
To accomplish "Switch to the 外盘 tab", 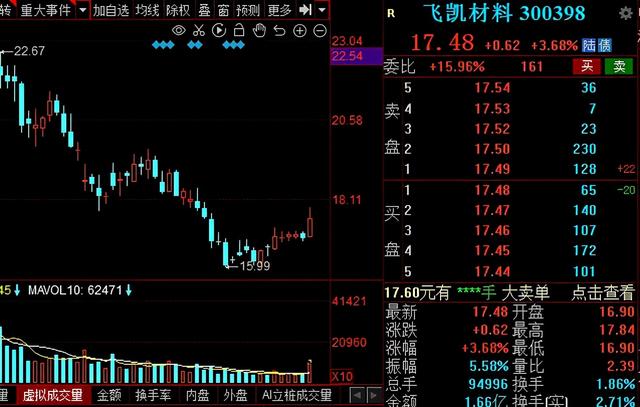I will (x=236, y=395).
